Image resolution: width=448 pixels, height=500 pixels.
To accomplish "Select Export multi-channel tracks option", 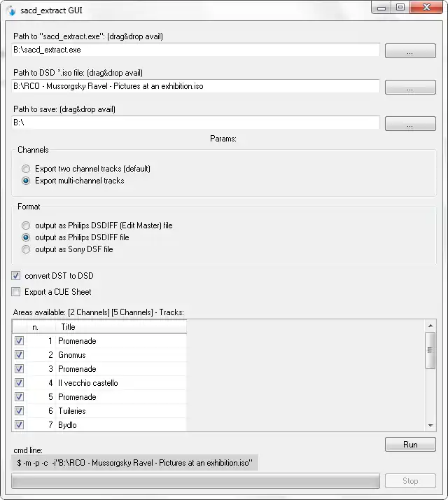I will tap(26, 181).
